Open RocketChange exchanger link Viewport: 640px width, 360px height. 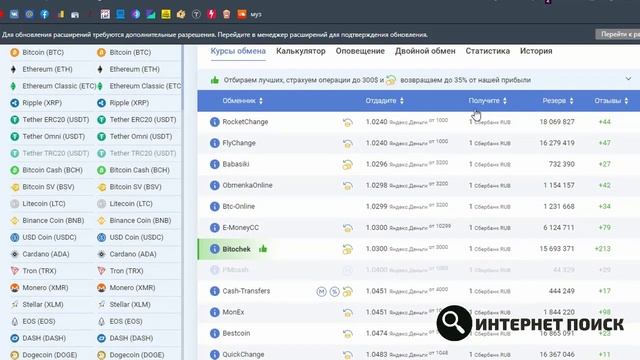[245, 122]
